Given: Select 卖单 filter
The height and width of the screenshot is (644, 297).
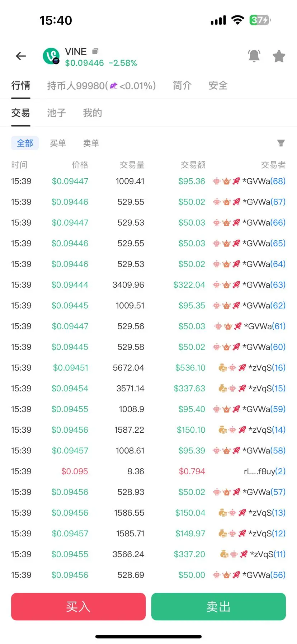Looking at the screenshot, I should (x=91, y=143).
